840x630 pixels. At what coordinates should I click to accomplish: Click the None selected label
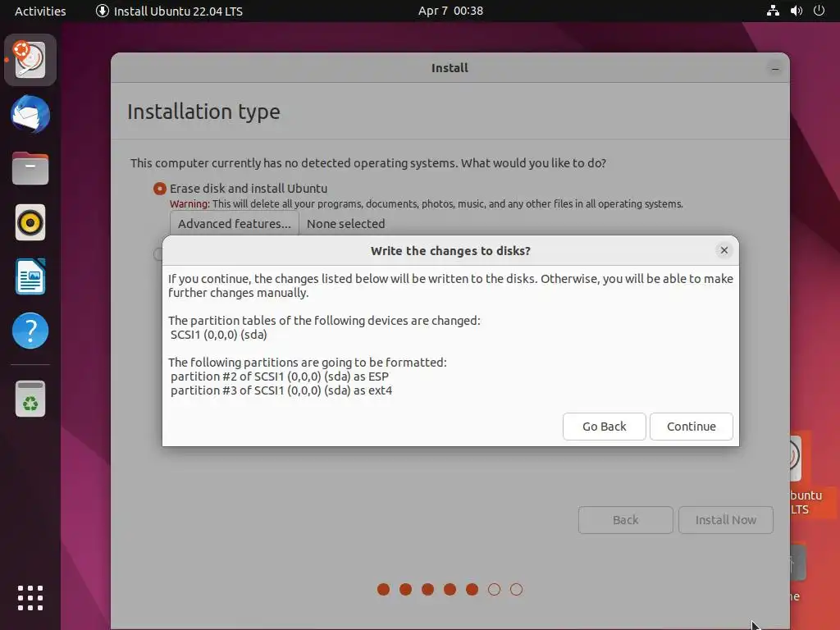[x=345, y=223]
